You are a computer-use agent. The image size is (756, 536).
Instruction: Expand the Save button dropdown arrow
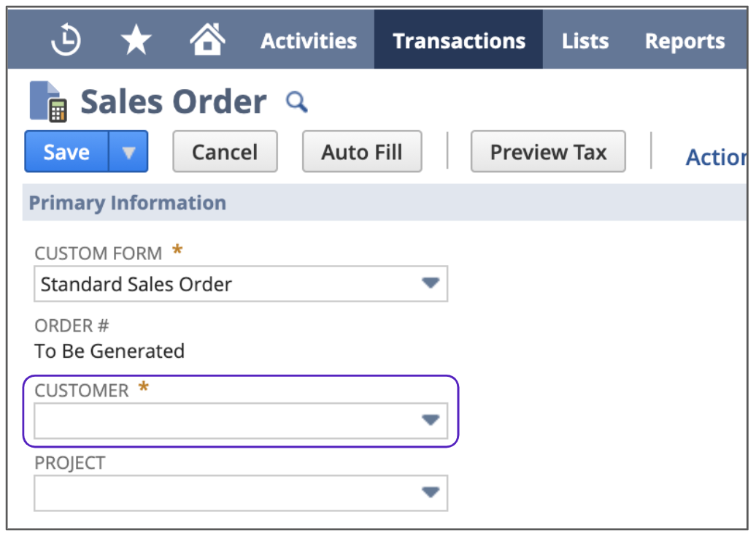128,152
